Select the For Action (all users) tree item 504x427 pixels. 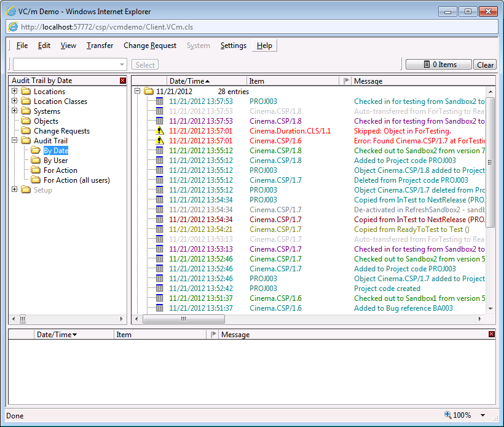(x=77, y=180)
